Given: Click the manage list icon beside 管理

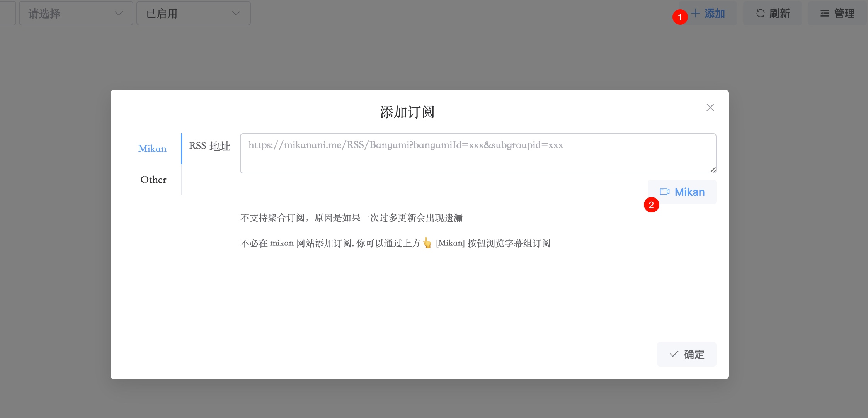Looking at the screenshot, I should click(x=824, y=13).
